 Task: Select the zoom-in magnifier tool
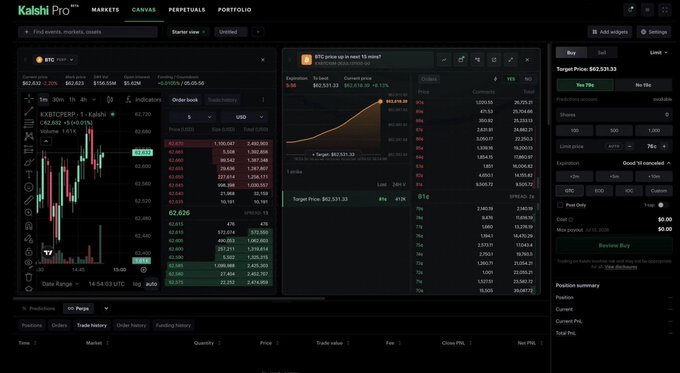click(29, 213)
